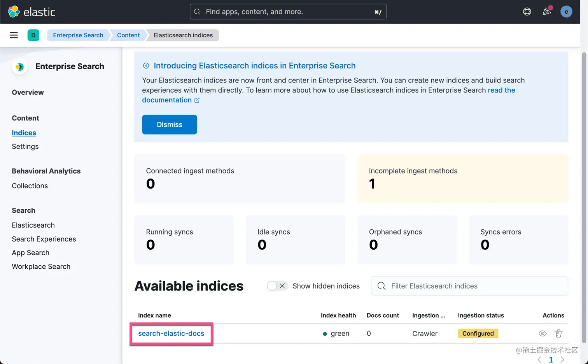Open Content breadcrumb

(x=128, y=35)
